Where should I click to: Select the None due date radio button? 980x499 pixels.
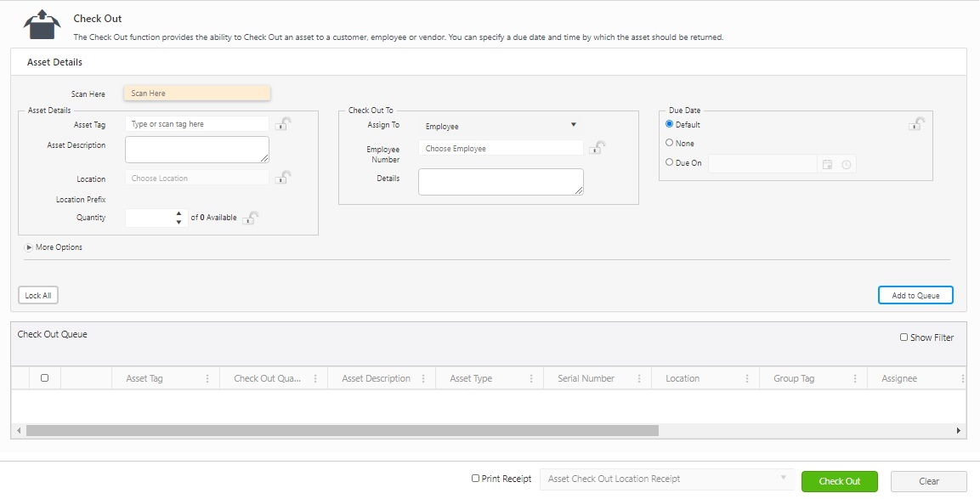pos(670,143)
